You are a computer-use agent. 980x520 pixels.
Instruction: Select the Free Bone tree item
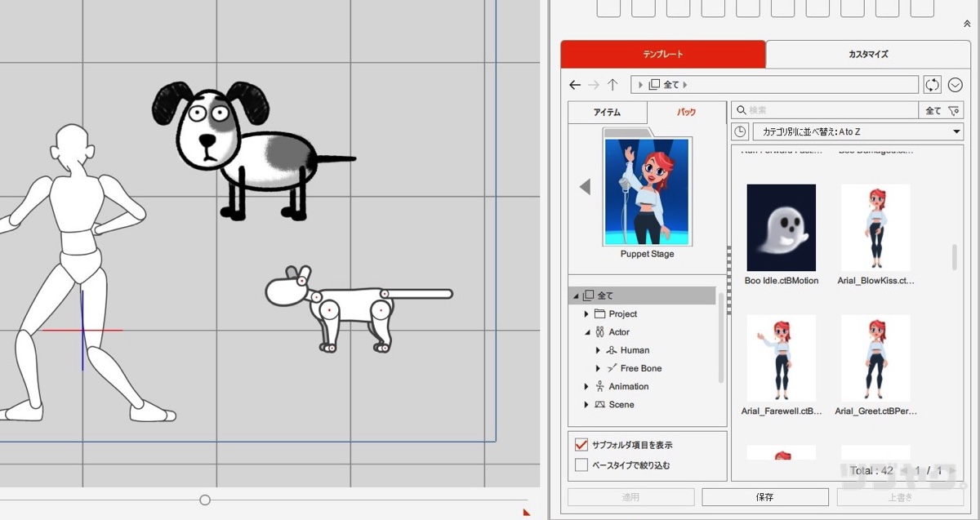click(640, 369)
